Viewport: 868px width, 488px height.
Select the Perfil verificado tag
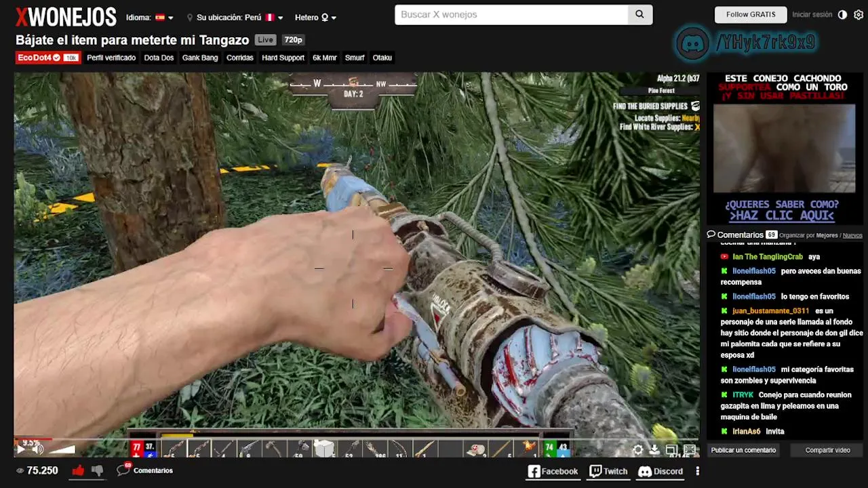(x=111, y=58)
